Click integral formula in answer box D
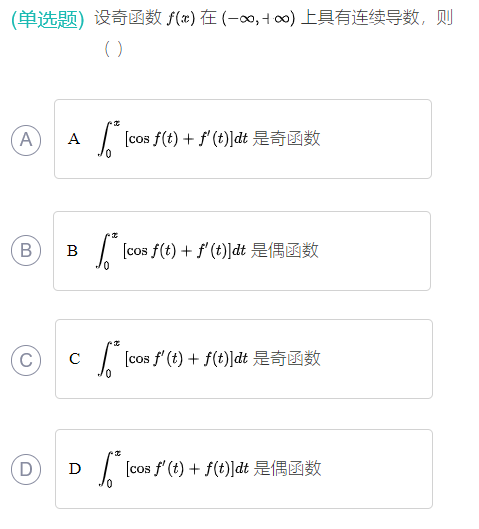This screenshot has width=479, height=529. 174,469
